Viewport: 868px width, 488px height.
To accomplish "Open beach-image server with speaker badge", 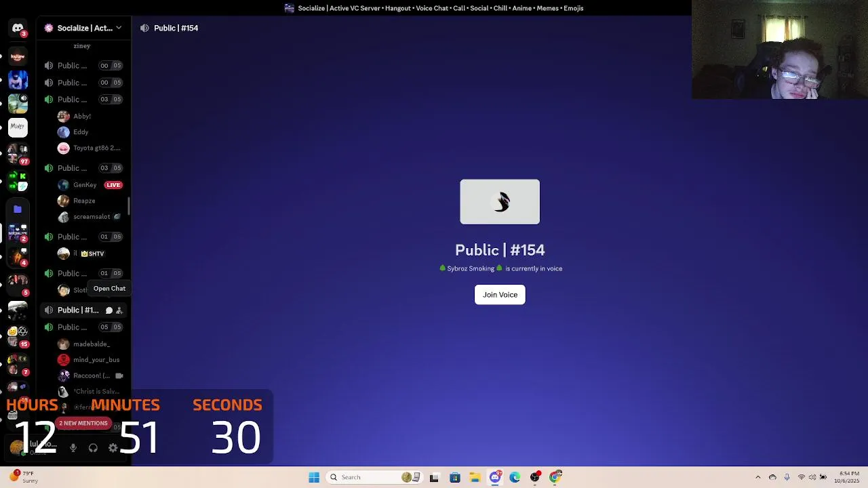I will (18, 103).
